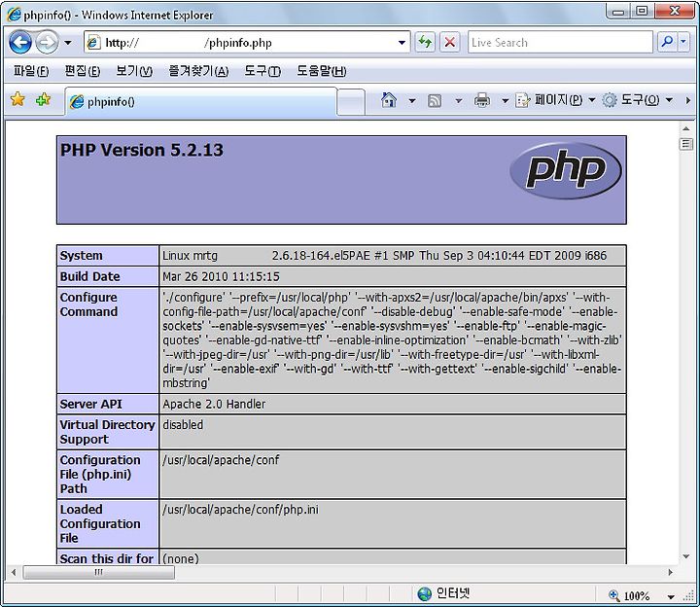The height and width of the screenshot is (607, 700).
Task: Open Favorites Center star icon
Action: pyautogui.click(x=17, y=99)
